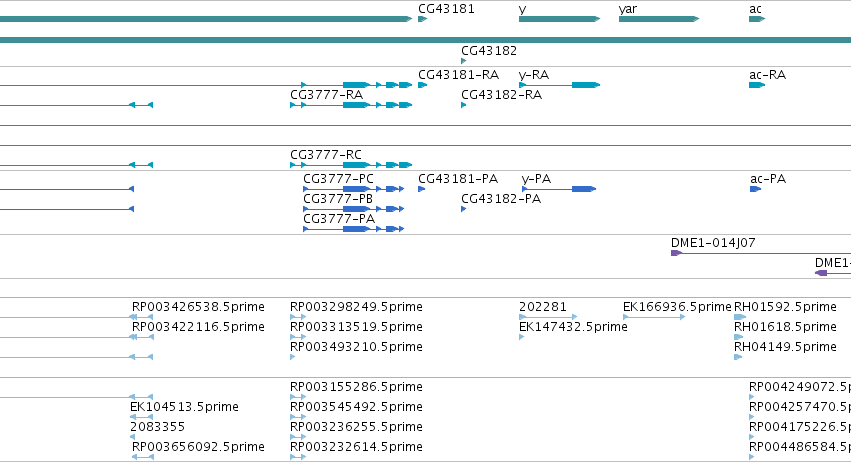Viewport: 851px width, 462px height.
Task: Select the RH01618.5prime EST label
Action: click(785, 327)
